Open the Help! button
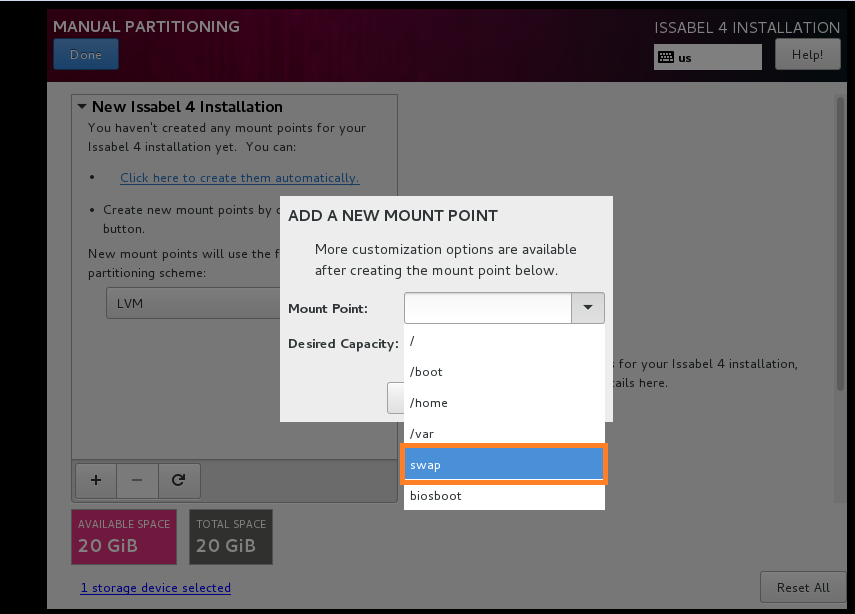855x614 pixels. pyautogui.click(x=807, y=55)
